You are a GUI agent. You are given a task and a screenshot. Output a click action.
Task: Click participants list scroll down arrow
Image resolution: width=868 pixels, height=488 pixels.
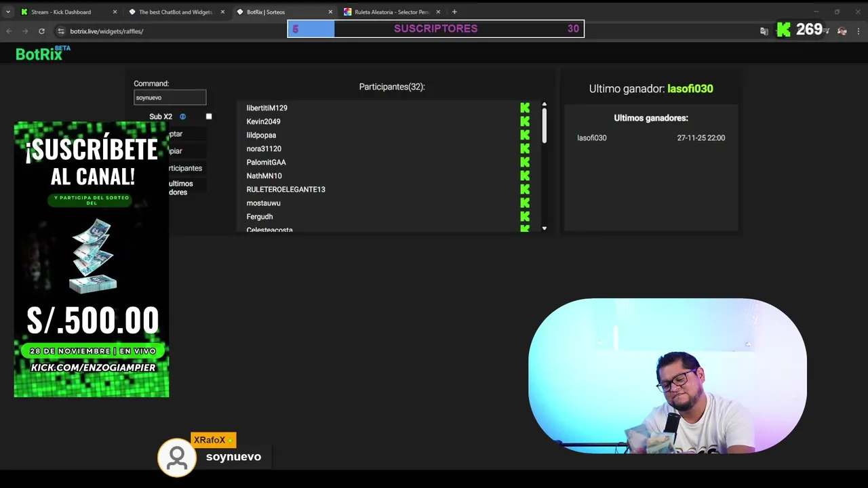544,228
